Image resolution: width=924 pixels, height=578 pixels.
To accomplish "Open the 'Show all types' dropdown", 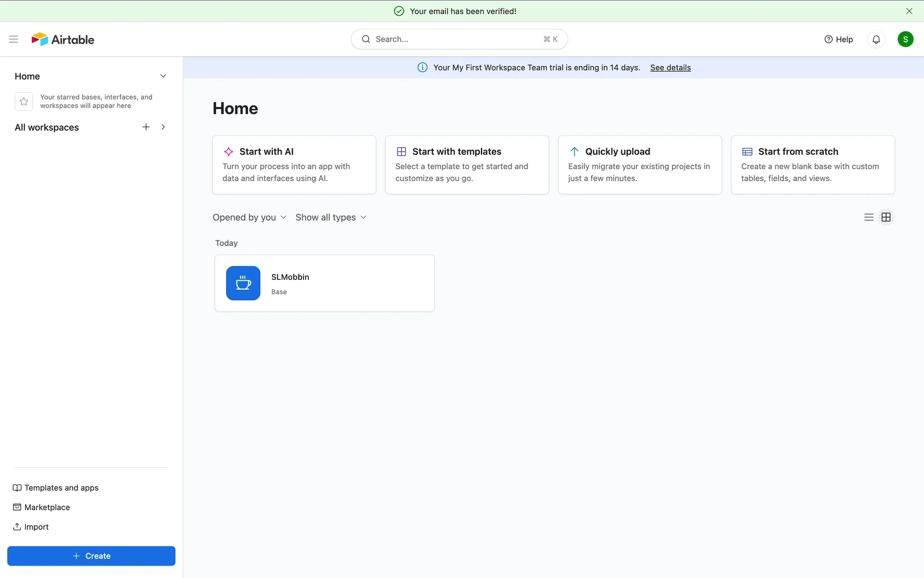I will [331, 217].
